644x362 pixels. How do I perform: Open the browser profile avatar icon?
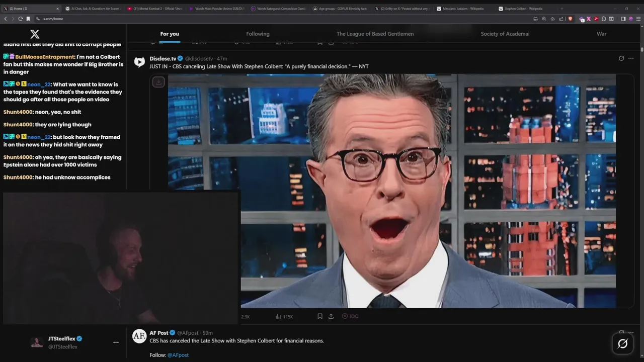click(631, 19)
